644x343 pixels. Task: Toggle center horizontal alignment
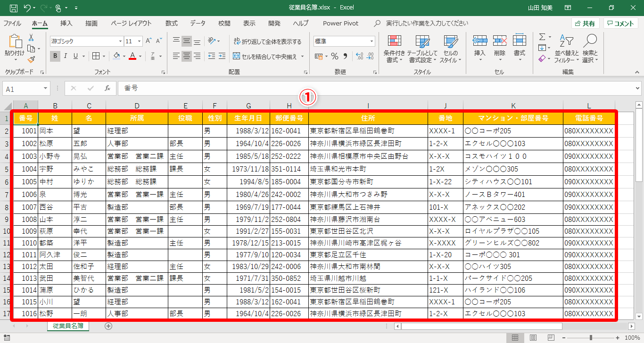(x=187, y=57)
